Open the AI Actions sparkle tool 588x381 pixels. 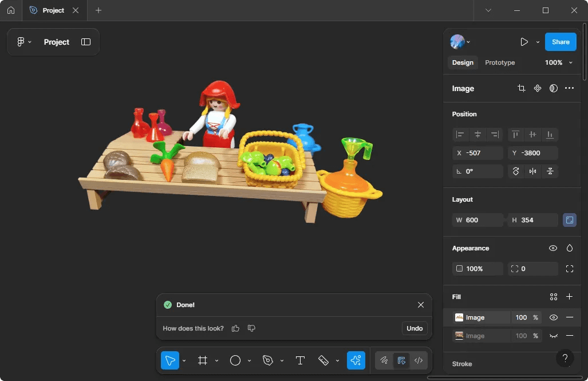tap(356, 360)
